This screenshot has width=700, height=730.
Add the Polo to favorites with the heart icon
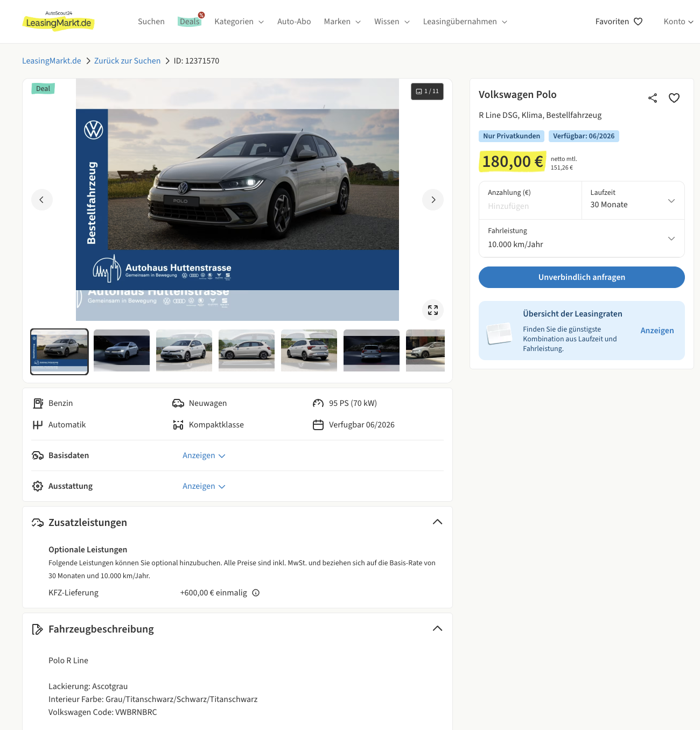[674, 98]
